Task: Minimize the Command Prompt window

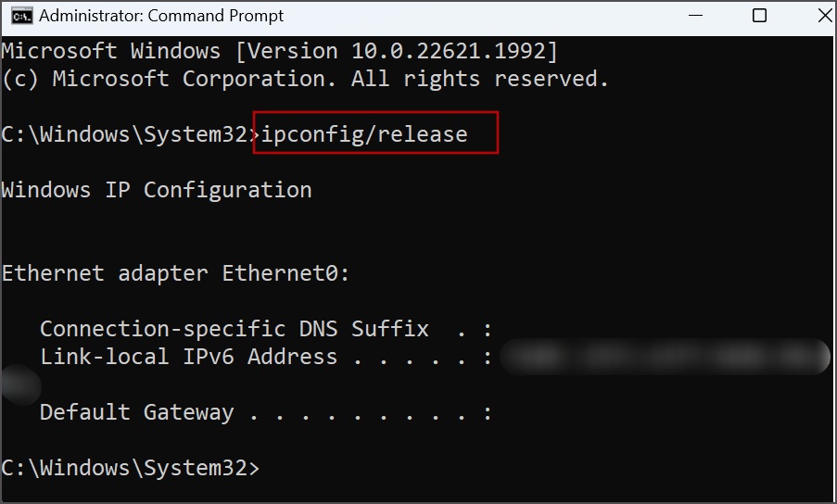Action: (x=695, y=16)
